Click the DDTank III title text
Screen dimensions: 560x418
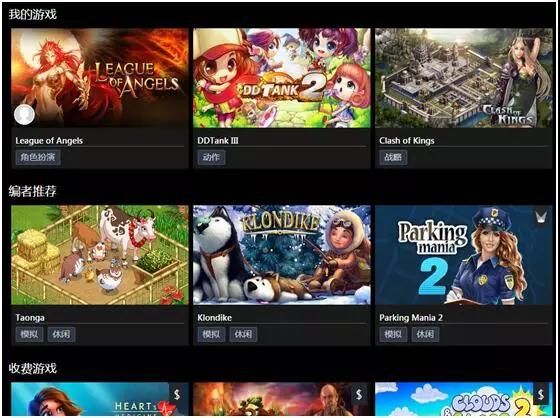(218, 141)
